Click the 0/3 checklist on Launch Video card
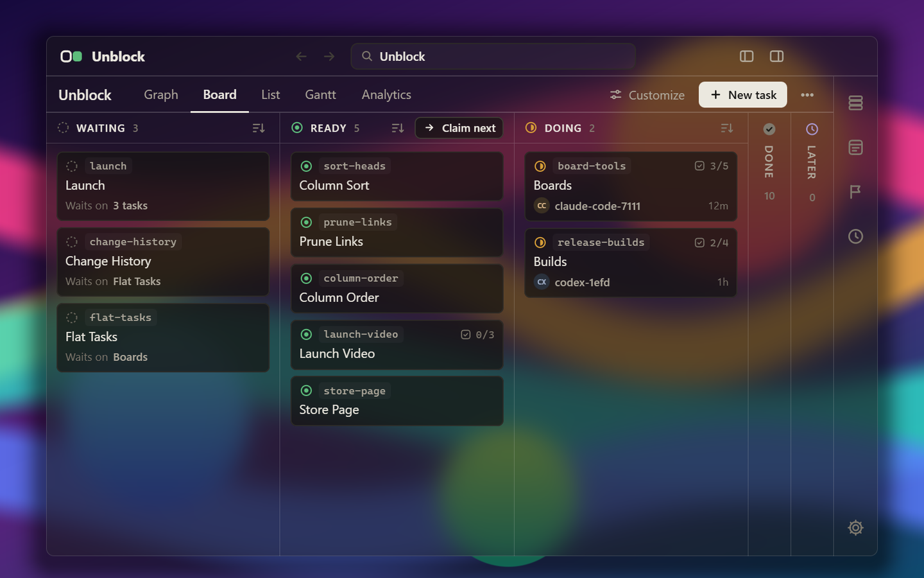 point(477,335)
